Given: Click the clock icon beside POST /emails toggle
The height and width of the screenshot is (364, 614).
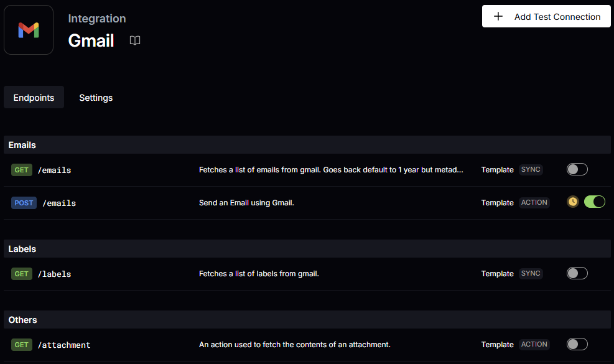Looking at the screenshot, I should tap(573, 202).
